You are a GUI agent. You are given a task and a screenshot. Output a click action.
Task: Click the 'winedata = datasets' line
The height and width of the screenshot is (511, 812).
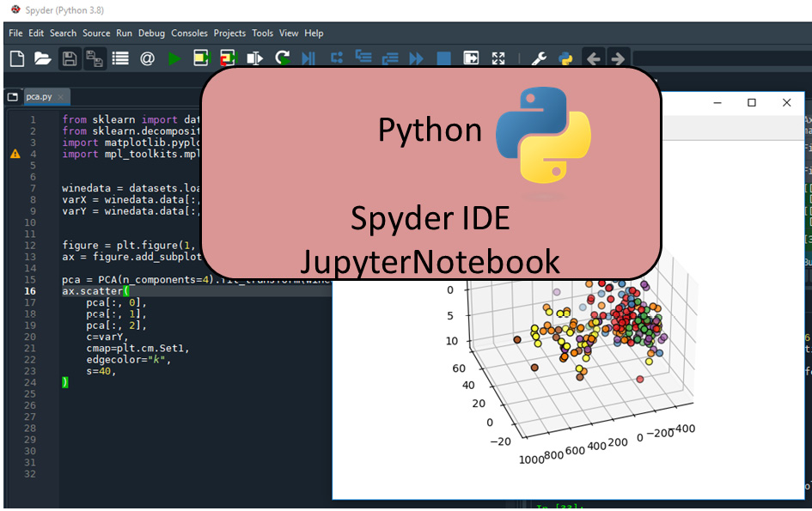click(131, 188)
